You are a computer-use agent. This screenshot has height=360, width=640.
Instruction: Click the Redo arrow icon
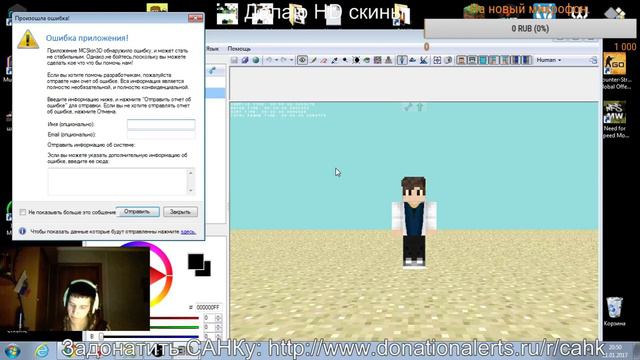point(284,60)
